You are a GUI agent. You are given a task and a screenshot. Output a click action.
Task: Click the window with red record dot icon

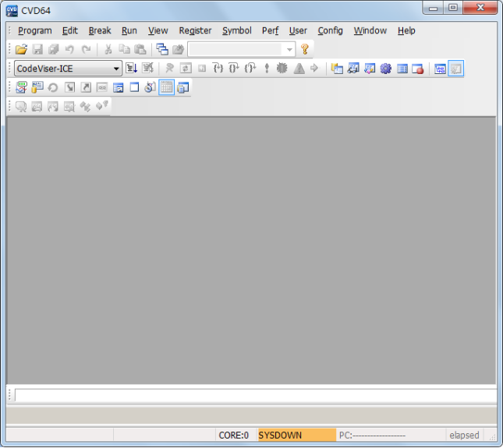coord(418,69)
